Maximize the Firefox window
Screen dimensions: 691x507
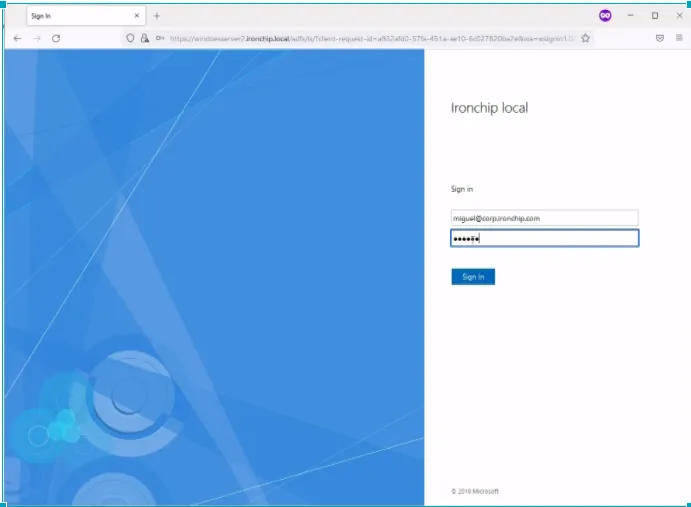[655, 15]
